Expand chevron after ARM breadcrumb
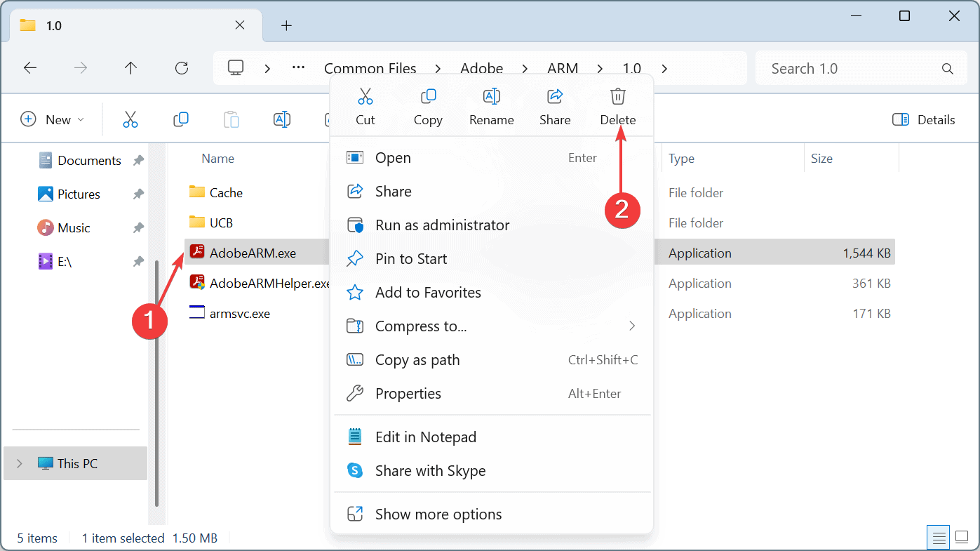 point(600,68)
